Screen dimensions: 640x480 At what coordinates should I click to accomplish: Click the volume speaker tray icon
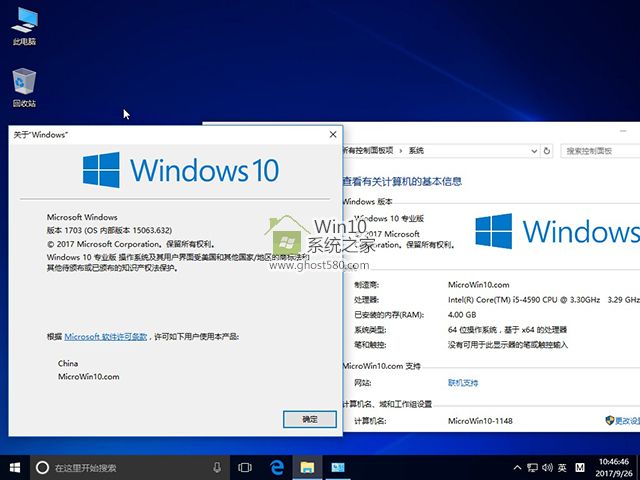click(x=547, y=468)
